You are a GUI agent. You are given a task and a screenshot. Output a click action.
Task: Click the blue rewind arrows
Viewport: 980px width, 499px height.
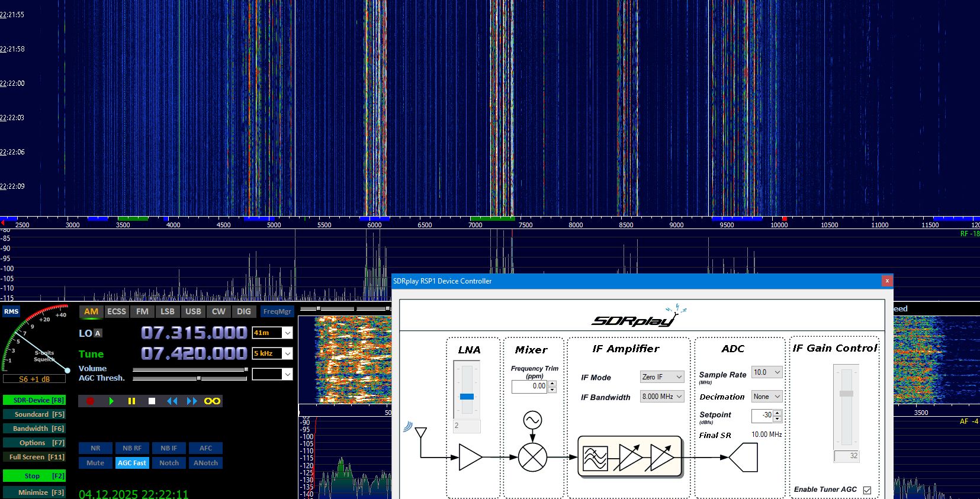point(172,401)
